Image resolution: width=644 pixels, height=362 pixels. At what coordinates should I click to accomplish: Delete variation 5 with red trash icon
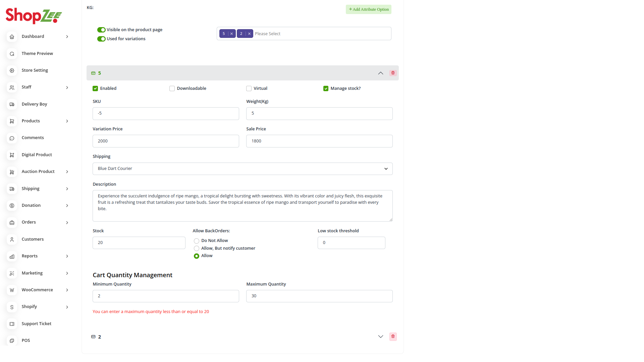click(393, 73)
